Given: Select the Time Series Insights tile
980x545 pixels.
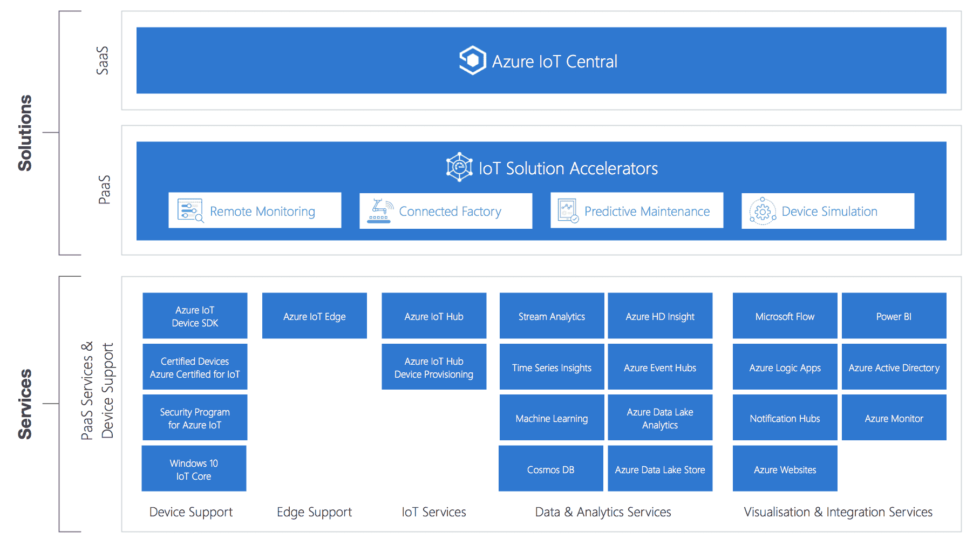Looking at the screenshot, I should [552, 367].
